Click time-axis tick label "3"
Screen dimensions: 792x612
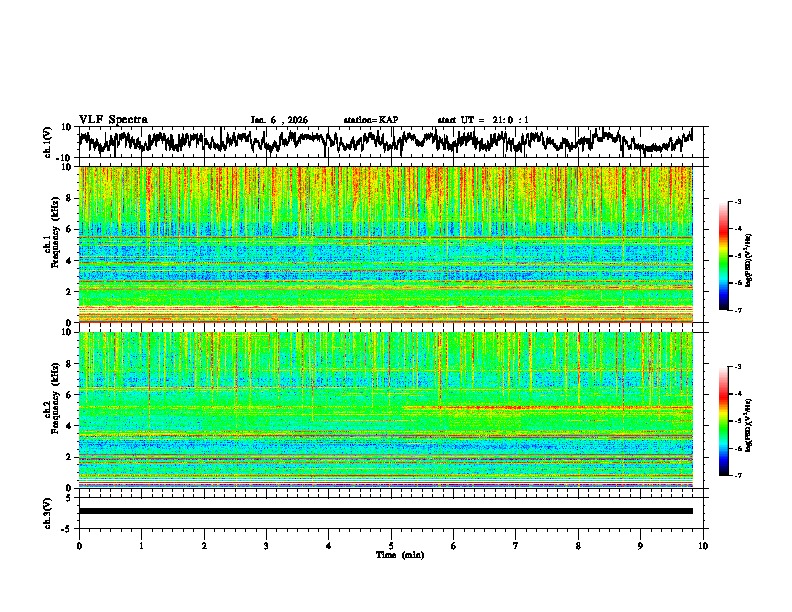click(266, 546)
